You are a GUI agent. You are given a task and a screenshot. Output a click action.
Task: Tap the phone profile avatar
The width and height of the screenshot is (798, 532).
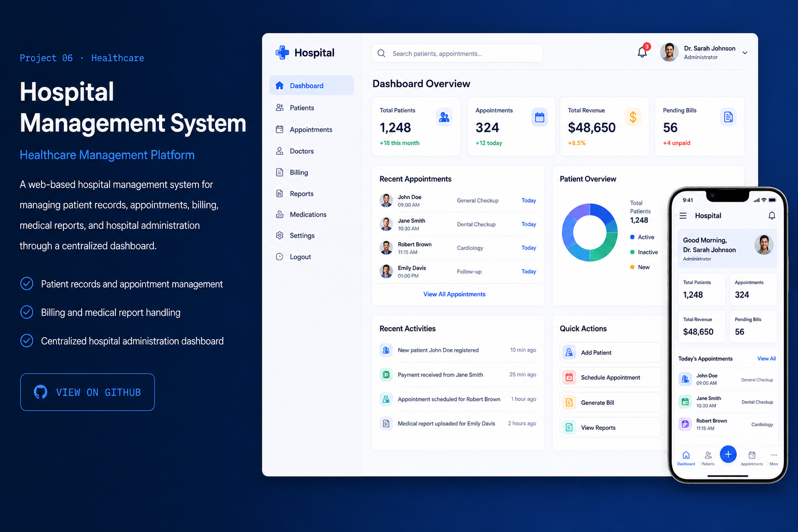click(764, 244)
